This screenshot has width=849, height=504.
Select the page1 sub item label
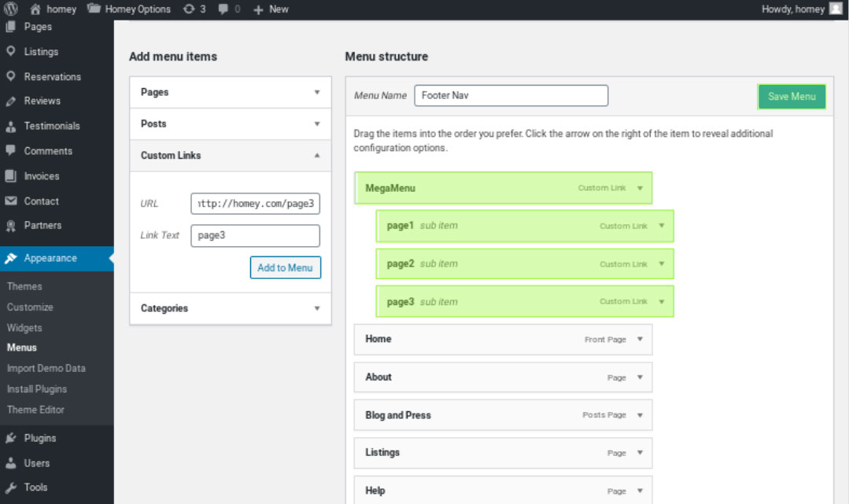pos(401,226)
